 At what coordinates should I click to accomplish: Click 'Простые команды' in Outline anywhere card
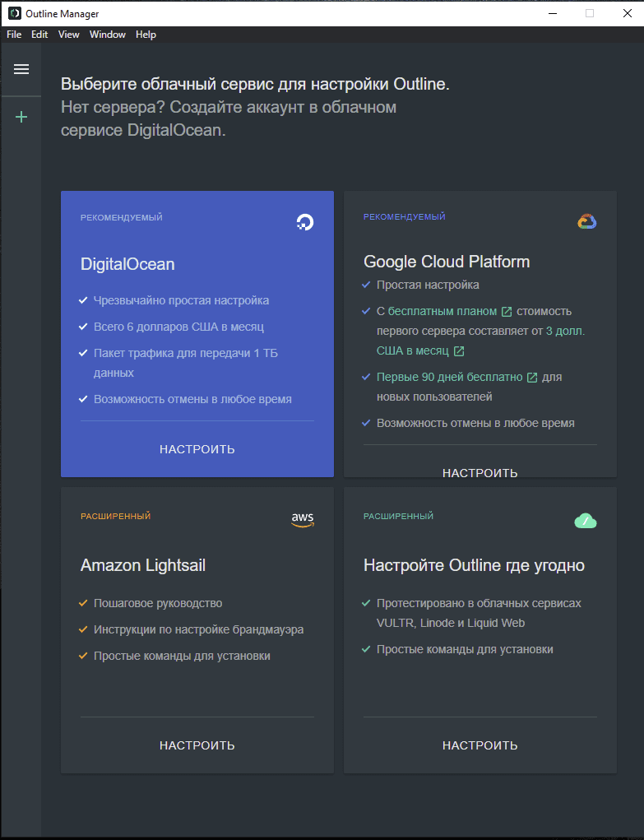pyautogui.click(x=465, y=649)
